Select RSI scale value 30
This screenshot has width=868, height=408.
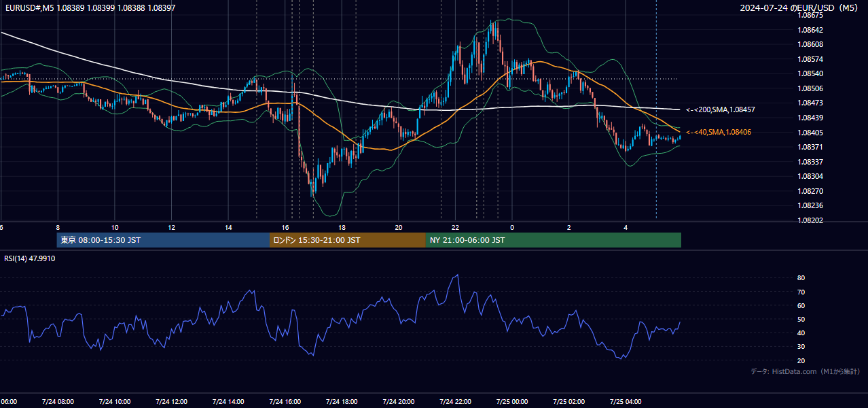click(801, 347)
